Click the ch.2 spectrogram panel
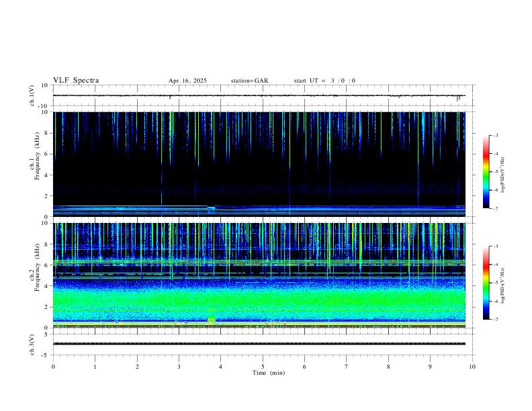The width and height of the screenshot is (532, 411). [x=259, y=275]
